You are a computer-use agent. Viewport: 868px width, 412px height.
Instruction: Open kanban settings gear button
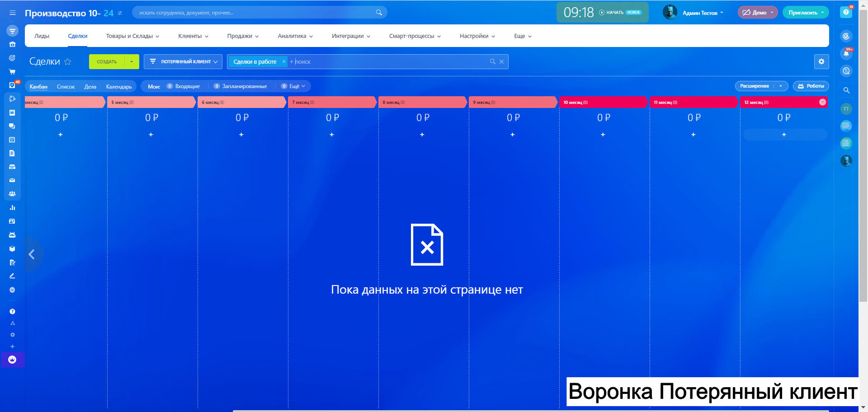(x=821, y=61)
